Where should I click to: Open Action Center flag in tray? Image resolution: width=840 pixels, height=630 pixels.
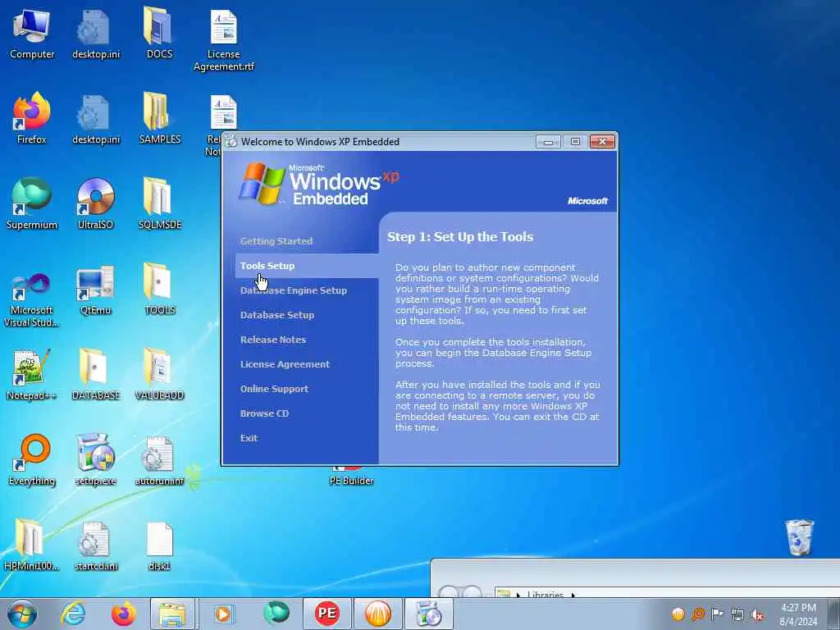coord(717,614)
